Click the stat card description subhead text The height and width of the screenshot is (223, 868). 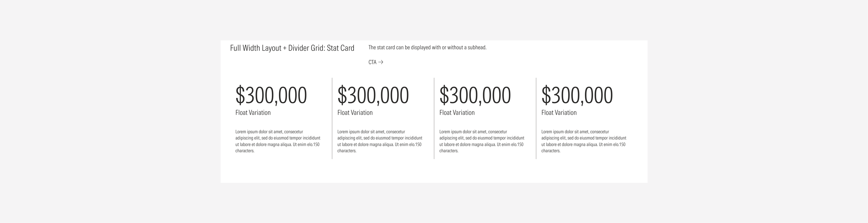point(427,47)
